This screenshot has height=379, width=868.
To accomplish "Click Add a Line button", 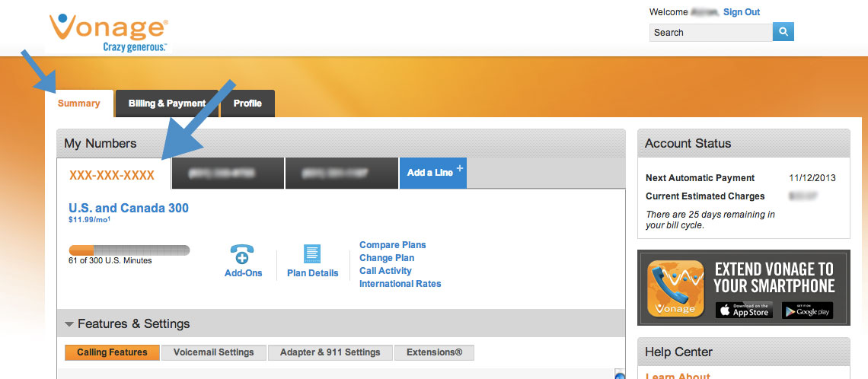I will pos(433,174).
